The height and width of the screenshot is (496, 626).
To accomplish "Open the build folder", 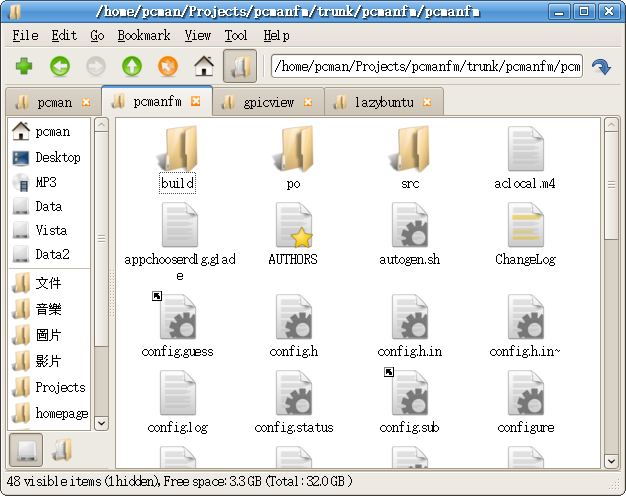I will point(177,153).
